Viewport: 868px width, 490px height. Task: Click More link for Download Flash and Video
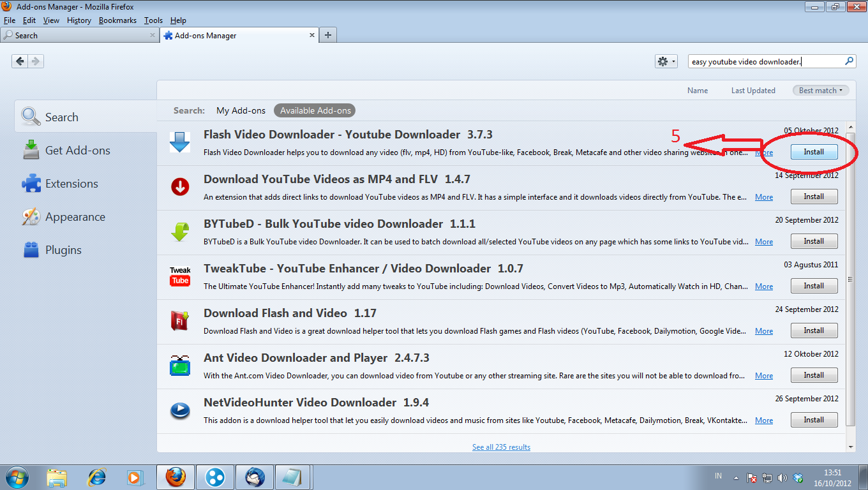pos(764,331)
